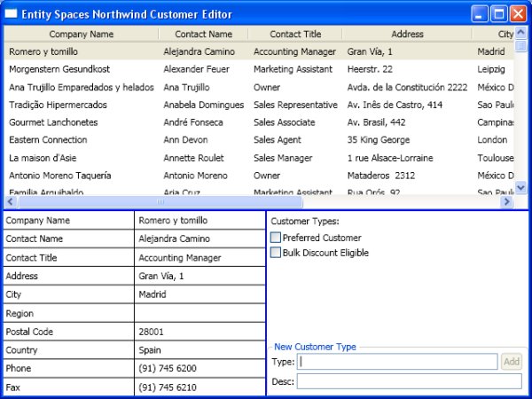Edit the City value Madrid in form
Image resolution: width=532 pixels, height=399 pixels.
coord(199,294)
